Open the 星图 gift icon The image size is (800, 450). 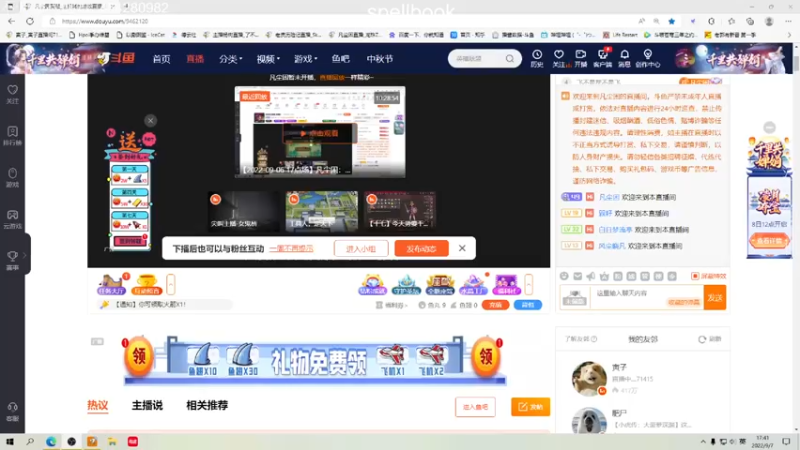pyautogui.click(x=440, y=284)
